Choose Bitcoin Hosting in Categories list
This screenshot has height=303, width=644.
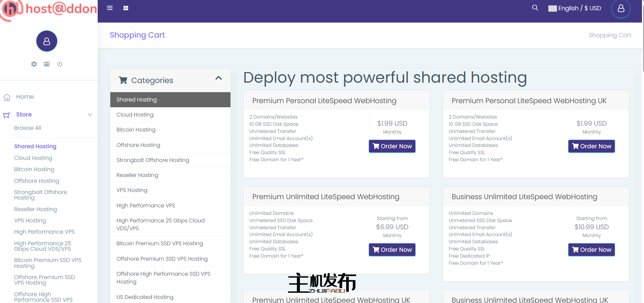(170, 130)
